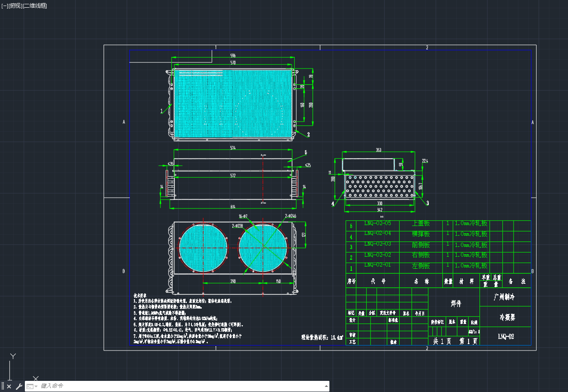The height and width of the screenshot is (392, 568).
Task: Select the 2-Φ246 diameter callout
Action: pyautogui.click(x=290, y=216)
